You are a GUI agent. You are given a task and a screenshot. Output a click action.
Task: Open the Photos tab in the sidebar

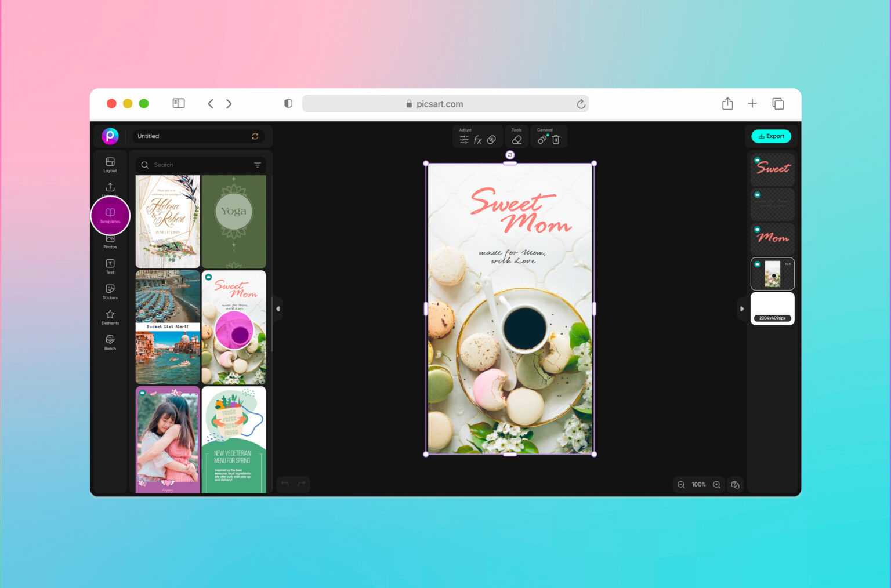(x=110, y=241)
